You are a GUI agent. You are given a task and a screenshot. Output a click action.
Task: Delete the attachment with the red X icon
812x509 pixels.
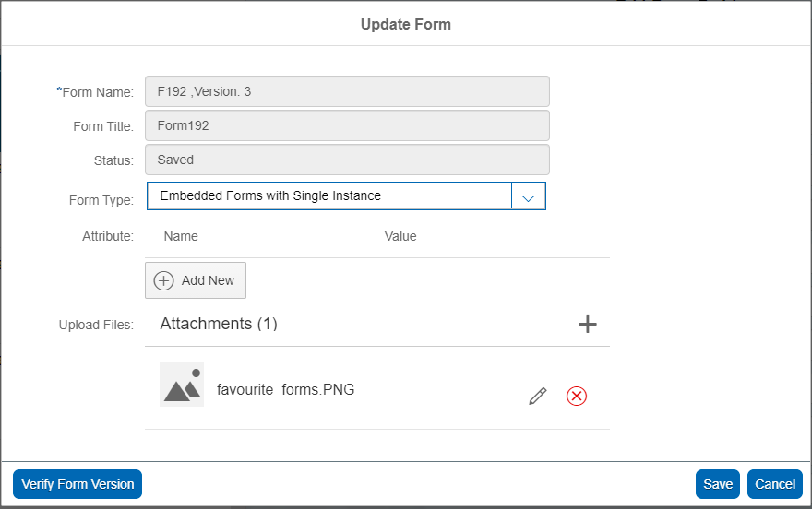577,396
